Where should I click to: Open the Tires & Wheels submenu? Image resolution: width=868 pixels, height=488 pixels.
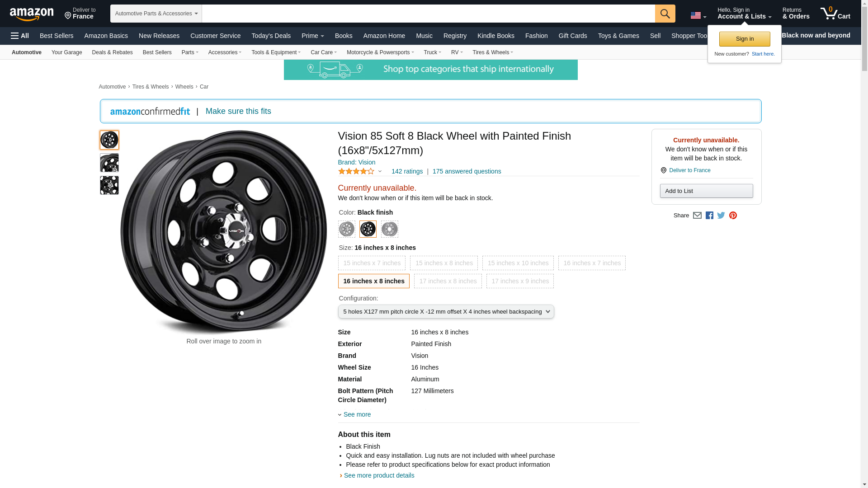tap(492, 52)
